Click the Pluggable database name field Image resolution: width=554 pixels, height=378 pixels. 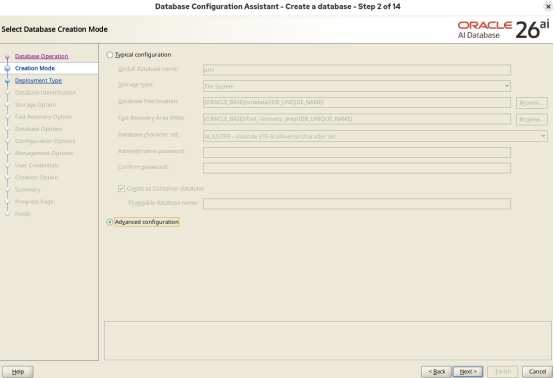click(357, 204)
